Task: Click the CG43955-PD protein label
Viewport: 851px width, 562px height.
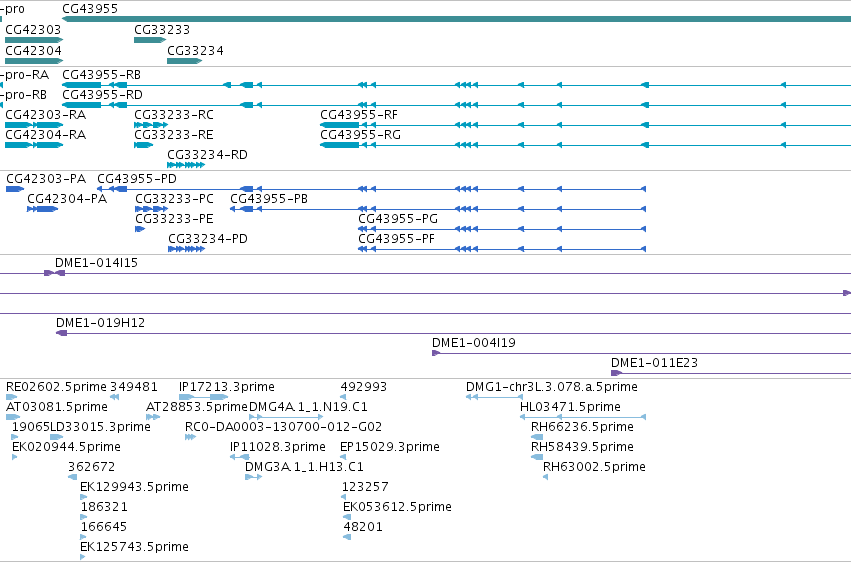Action: tap(137, 178)
